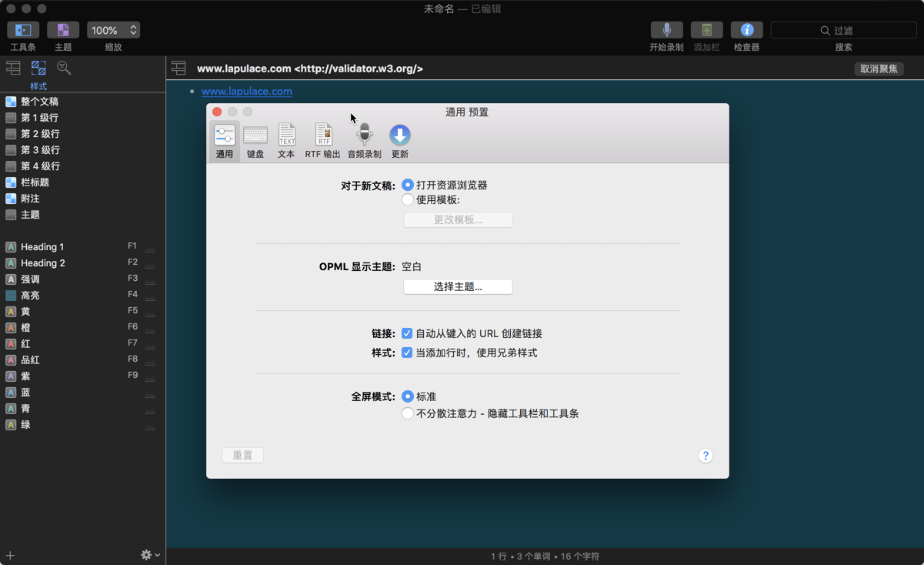Switch to the 键盘 preferences pane

pyautogui.click(x=255, y=135)
